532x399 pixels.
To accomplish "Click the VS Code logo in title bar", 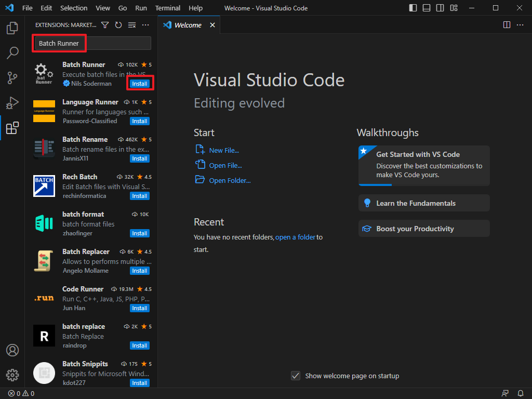I will [x=9, y=8].
